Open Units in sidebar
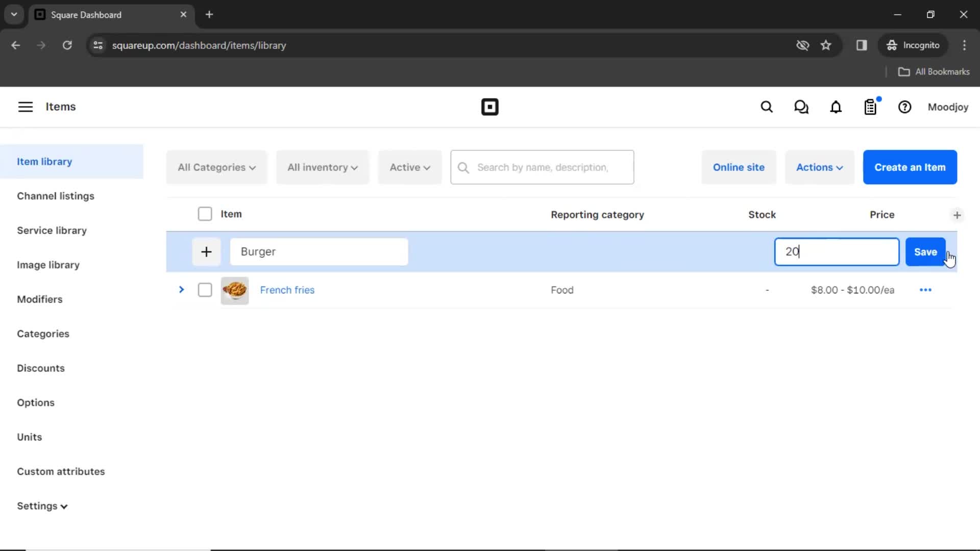Viewport: 980px width, 551px height. point(30,437)
